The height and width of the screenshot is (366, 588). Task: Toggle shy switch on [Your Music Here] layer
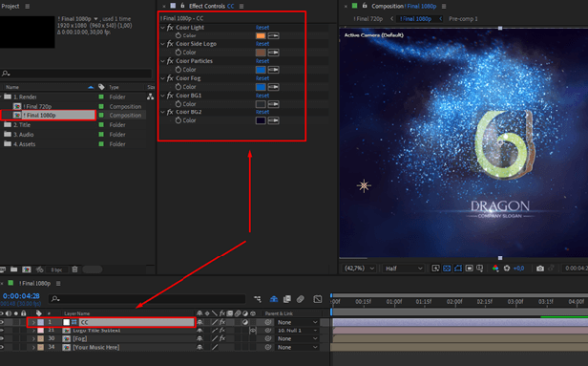(199, 347)
